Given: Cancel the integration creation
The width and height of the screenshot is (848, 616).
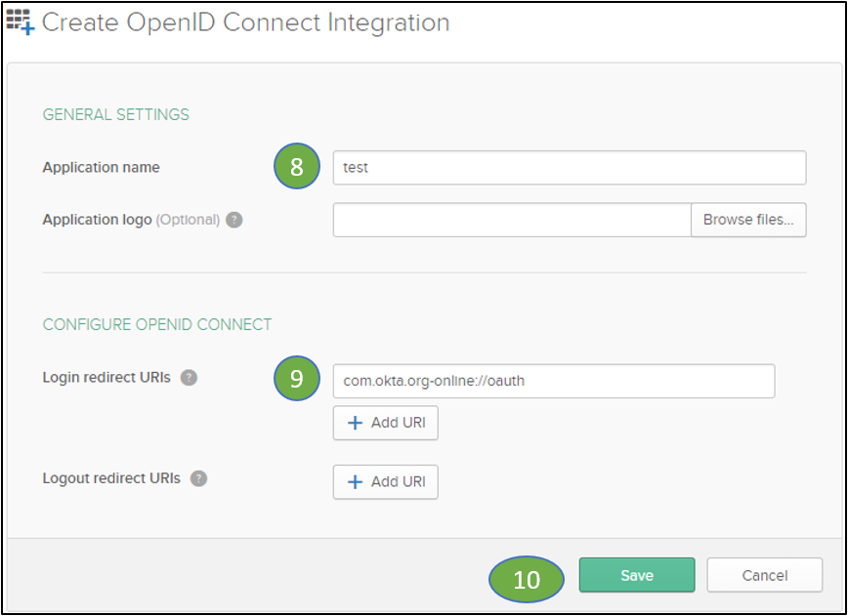Looking at the screenshot, I should coord(765,575).
